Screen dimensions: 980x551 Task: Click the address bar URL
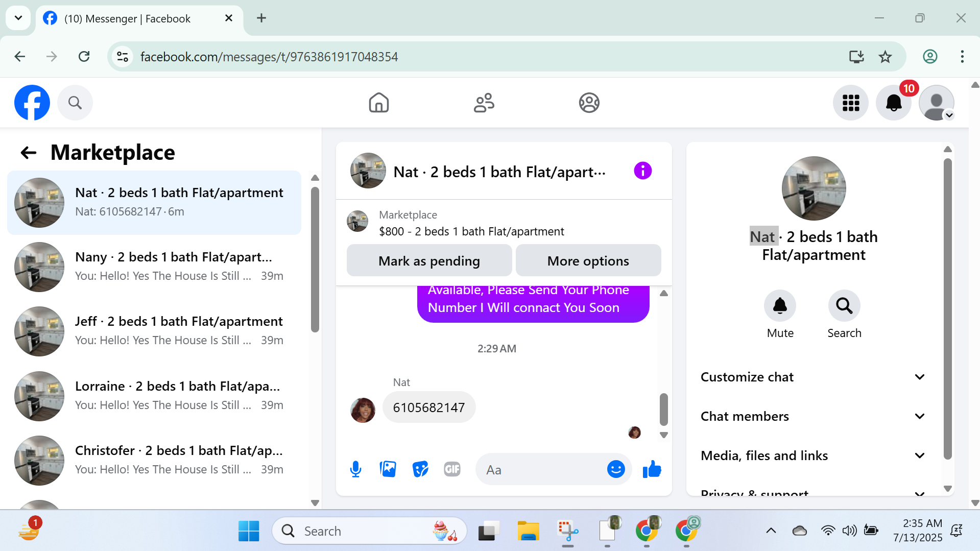point(269,57)
